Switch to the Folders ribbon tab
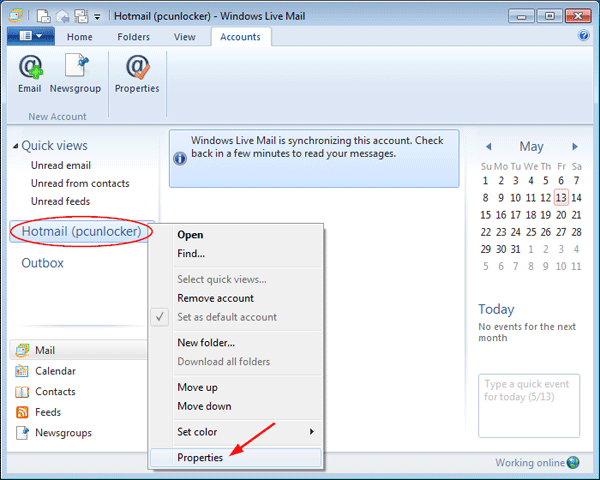 click(134, 37)
